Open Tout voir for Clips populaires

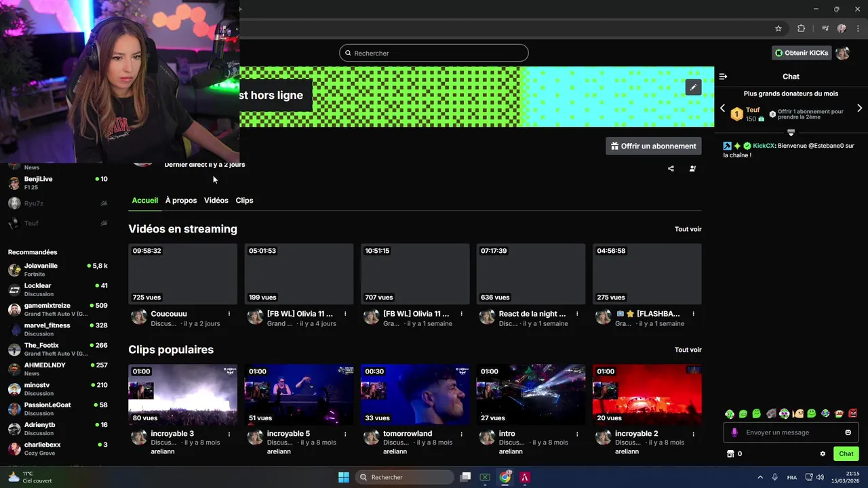click(x=688, y=350)
